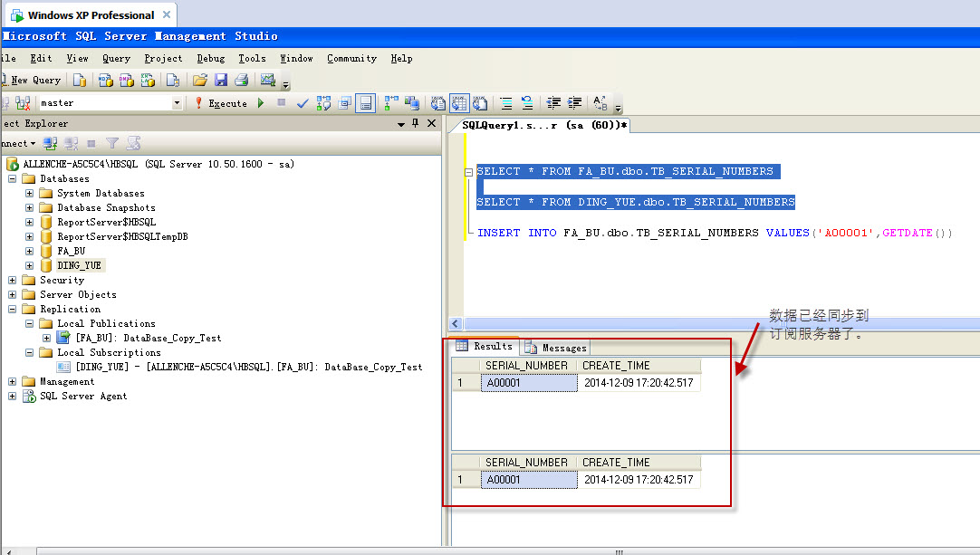
Task: Collapse the Replication folder
Action: (12, 309)
